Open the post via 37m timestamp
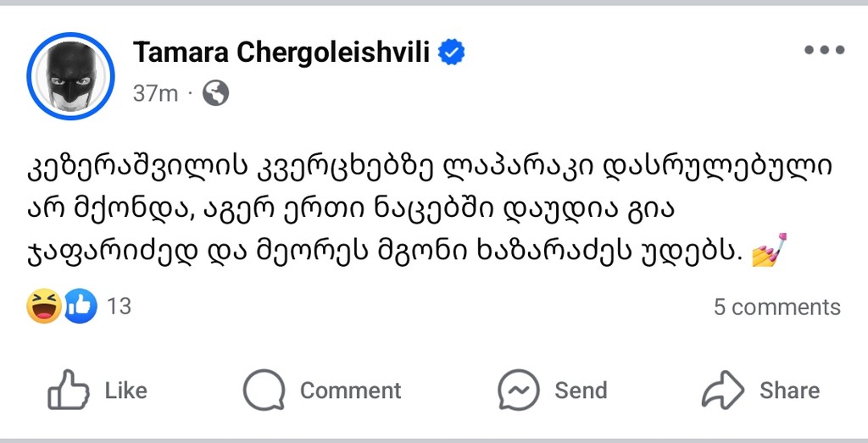This screenshot has width=868, height=443. tap(155, 93)
